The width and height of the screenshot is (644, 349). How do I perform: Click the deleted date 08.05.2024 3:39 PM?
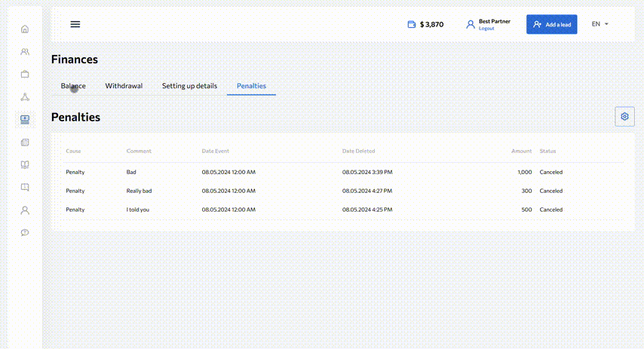coord(367,172)
